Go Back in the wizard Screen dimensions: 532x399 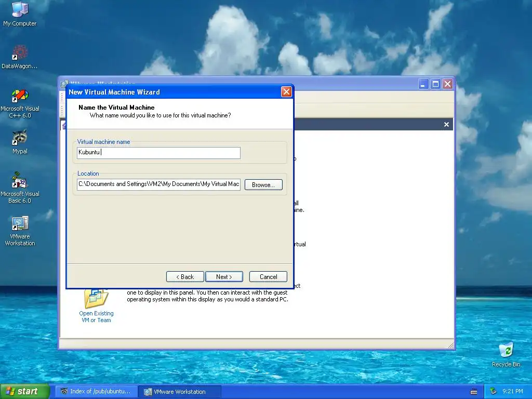tap(185, 276)
